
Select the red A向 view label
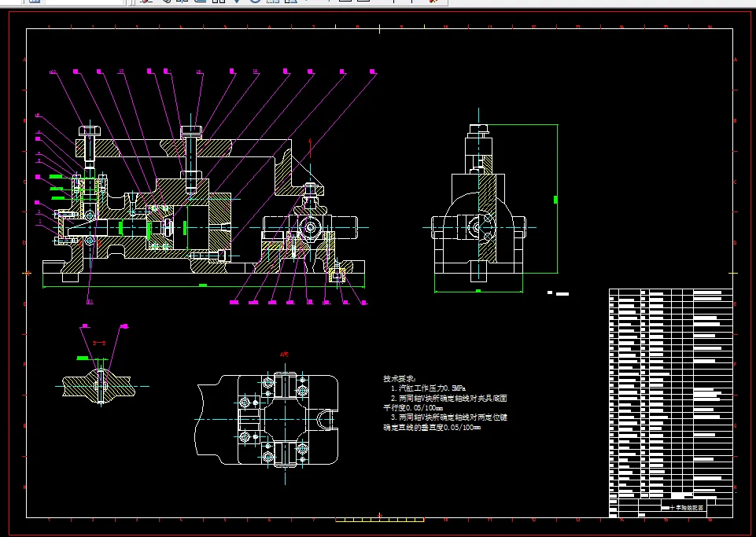click(285, 355)
